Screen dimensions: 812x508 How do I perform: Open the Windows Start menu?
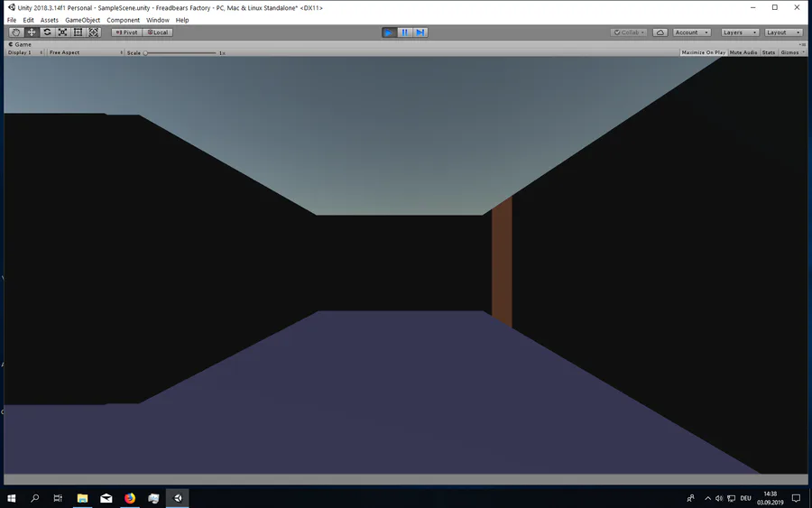[12, 498]
